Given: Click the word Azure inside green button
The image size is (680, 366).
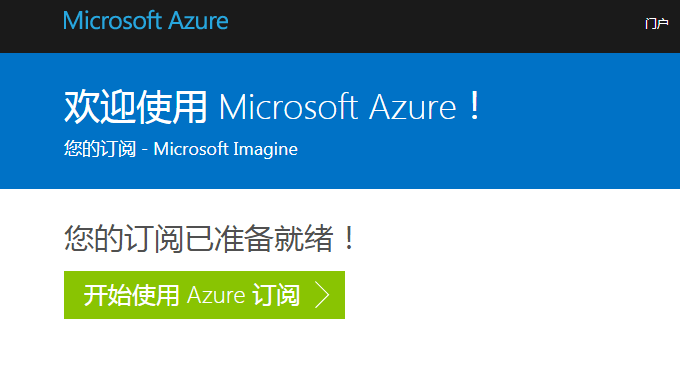Looking at the screenshot, I should tap(216, 295).
